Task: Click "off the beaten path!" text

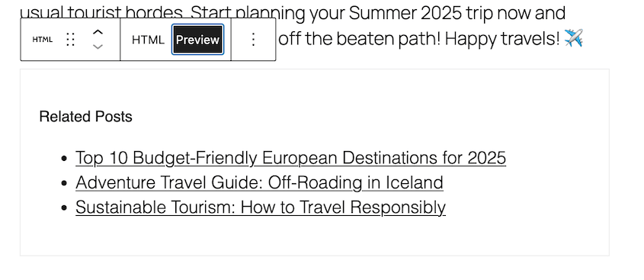Action: pyautogui.click(x=360, y=39)
